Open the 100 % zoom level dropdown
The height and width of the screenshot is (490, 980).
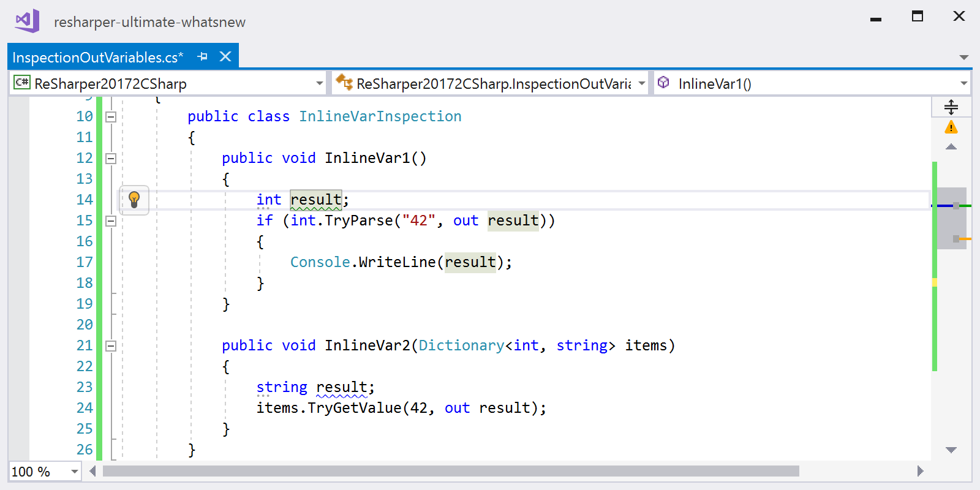[74, 472]
